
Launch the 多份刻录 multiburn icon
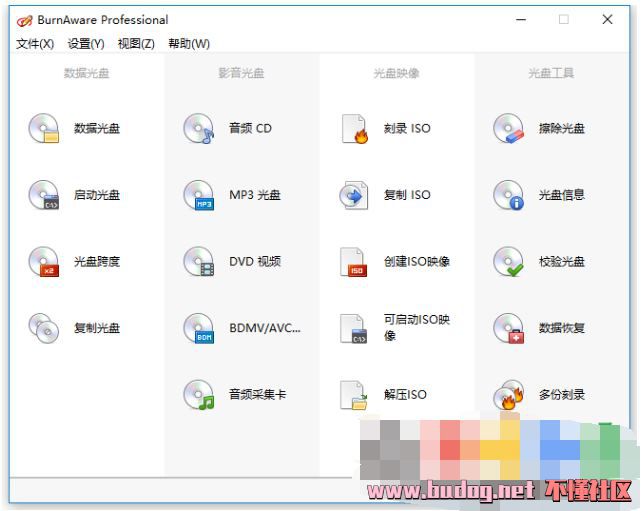(x=509, y=395)
